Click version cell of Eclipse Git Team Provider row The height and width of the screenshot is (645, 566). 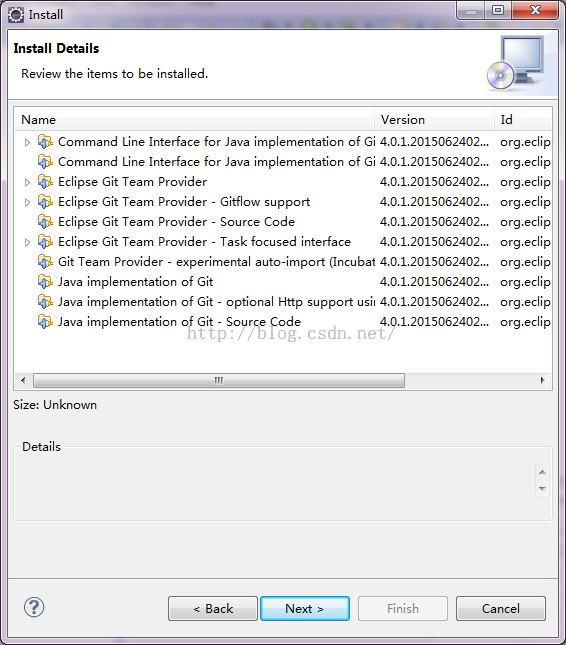click(434, 182)
